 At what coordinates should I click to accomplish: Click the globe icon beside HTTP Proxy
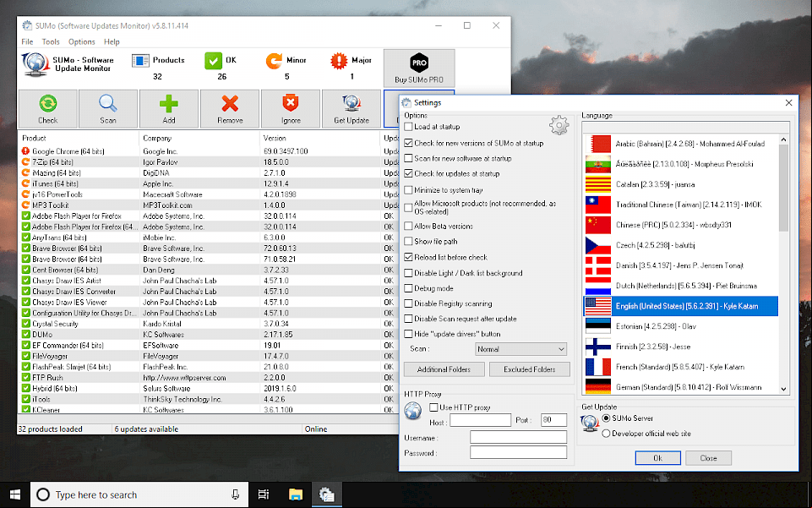pos(412,410)
